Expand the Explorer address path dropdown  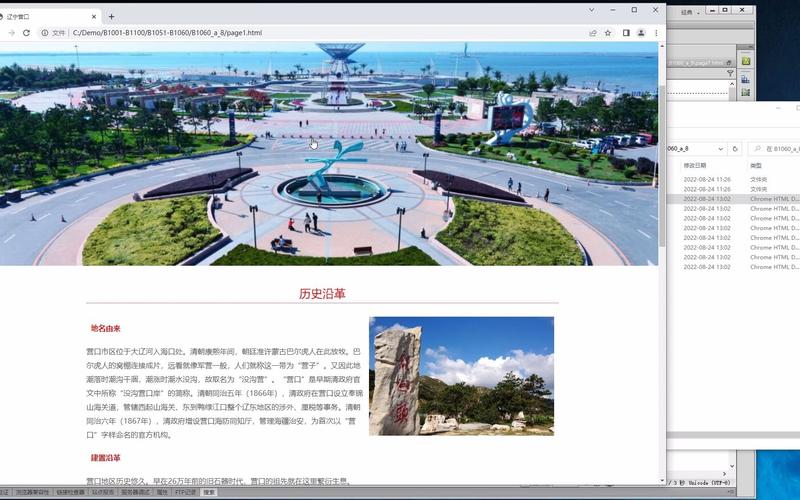(x=720, y=149)
